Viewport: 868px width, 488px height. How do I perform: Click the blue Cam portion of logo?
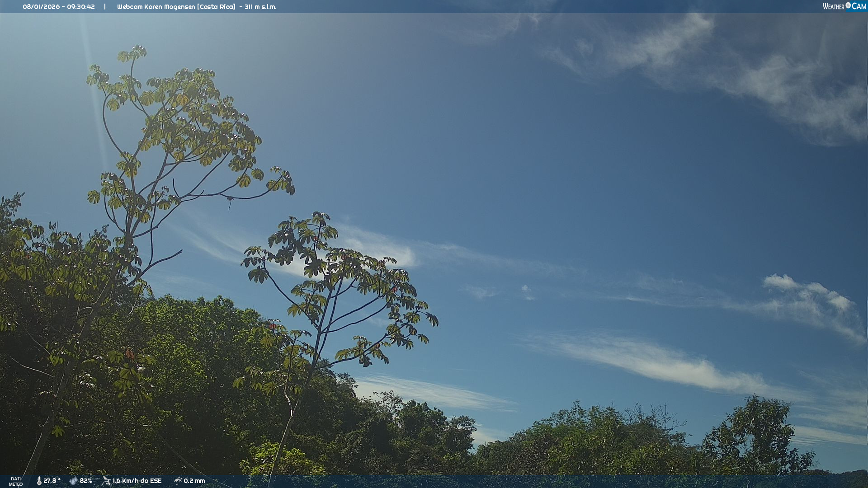tap(859, 6)
